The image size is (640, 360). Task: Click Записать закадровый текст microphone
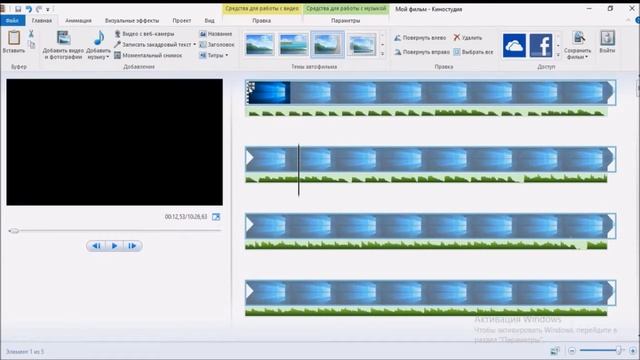[153, 44]
